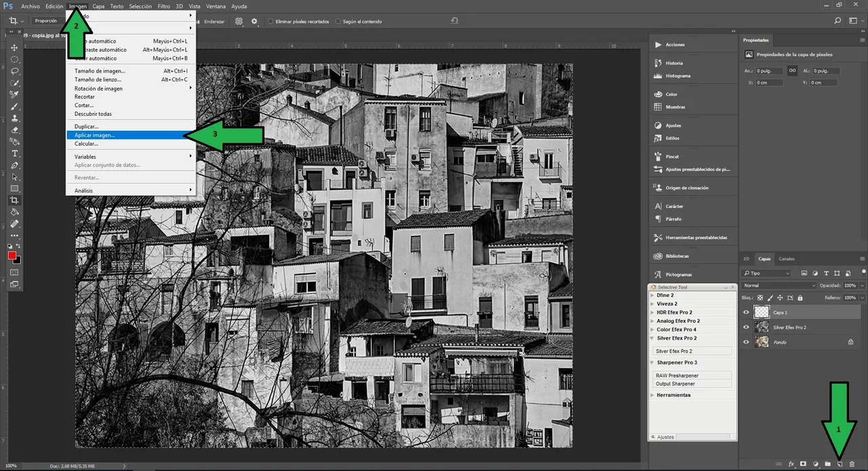The image size is (868, 471).
Task: Create a new layer icon
Action: point(840,464)
